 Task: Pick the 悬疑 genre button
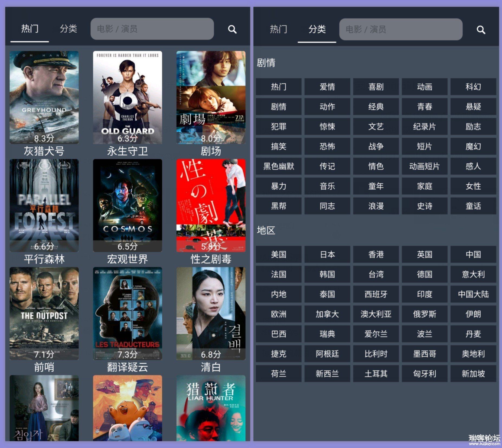tap(473, 107)
